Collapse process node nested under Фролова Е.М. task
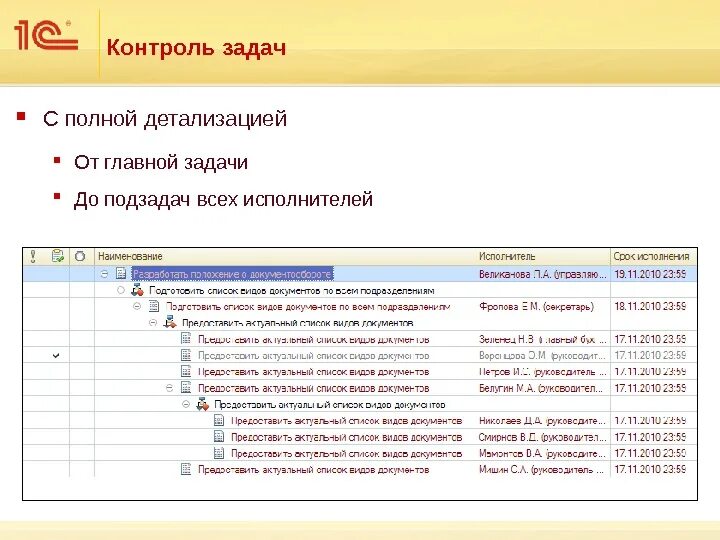 (x=153, y=323)
